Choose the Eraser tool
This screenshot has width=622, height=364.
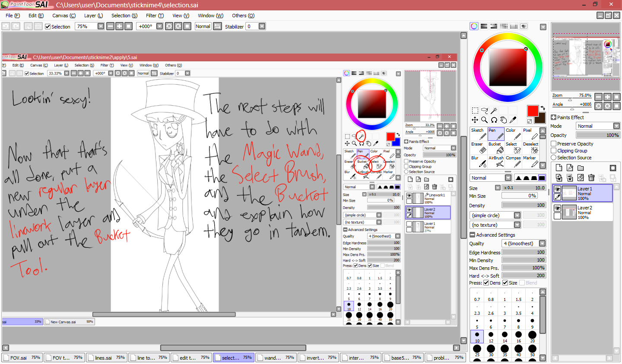point(479,148)
